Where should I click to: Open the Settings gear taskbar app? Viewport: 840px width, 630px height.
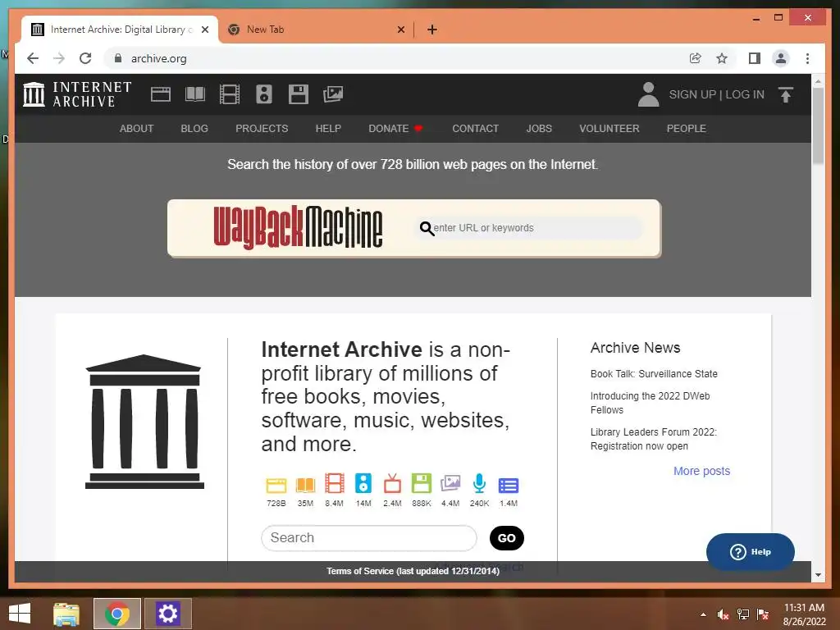click(x=167, y=614)
